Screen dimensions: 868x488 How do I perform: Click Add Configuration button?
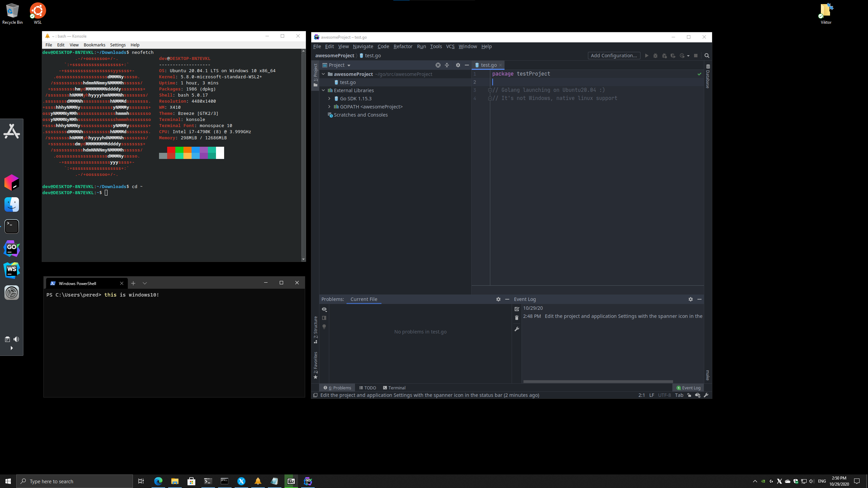click(614, 56)
